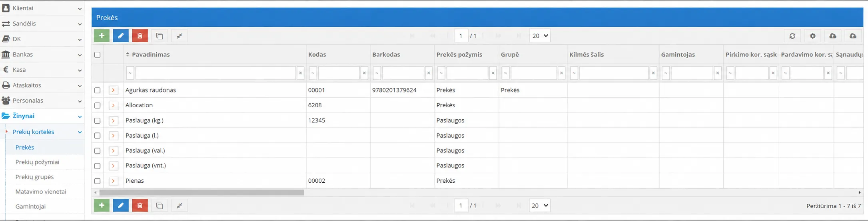
Task: Click the cloud upload icon
Action: (x=853, y=36)
